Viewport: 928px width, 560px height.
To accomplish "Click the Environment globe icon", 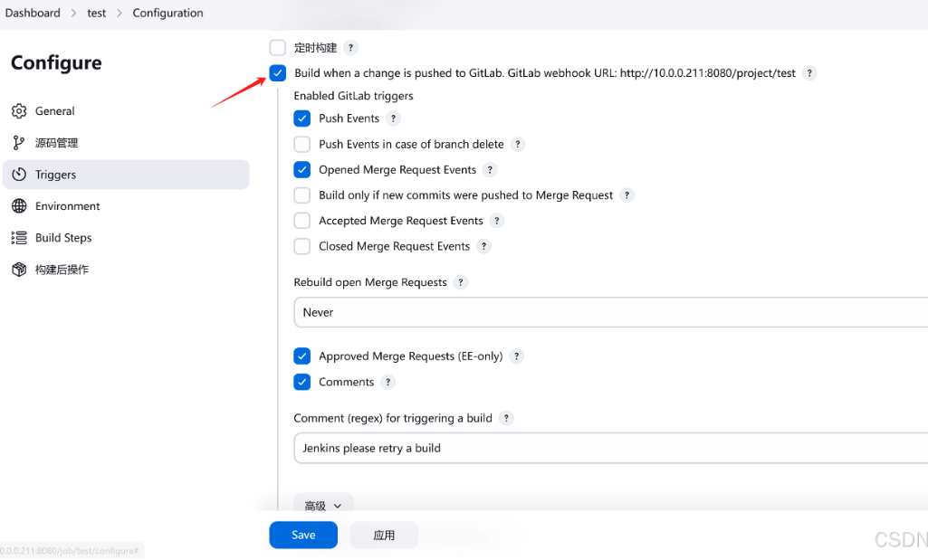I will [19, 205].
